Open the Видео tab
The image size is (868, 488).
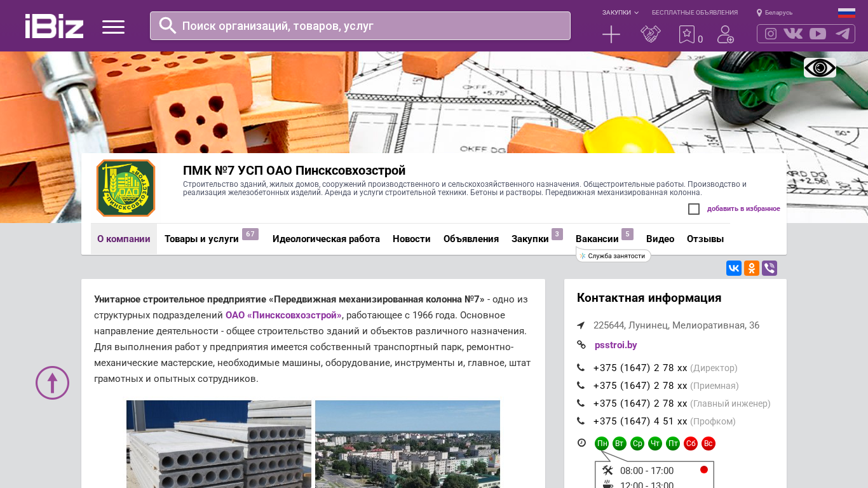(660, 239)
